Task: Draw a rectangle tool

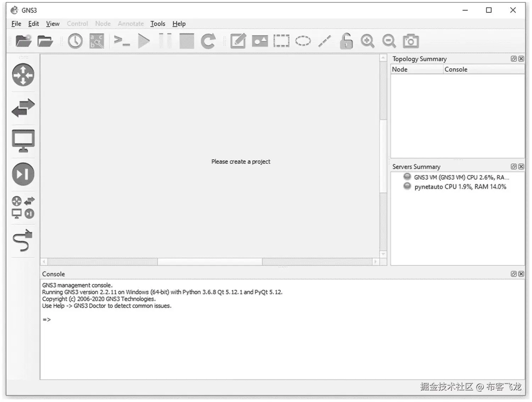Action: pos(281,41)
